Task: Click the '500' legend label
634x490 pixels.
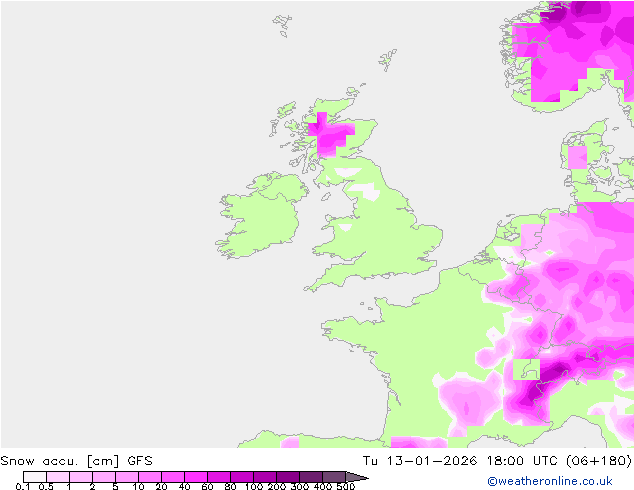Action: click(x=346, y=486)
